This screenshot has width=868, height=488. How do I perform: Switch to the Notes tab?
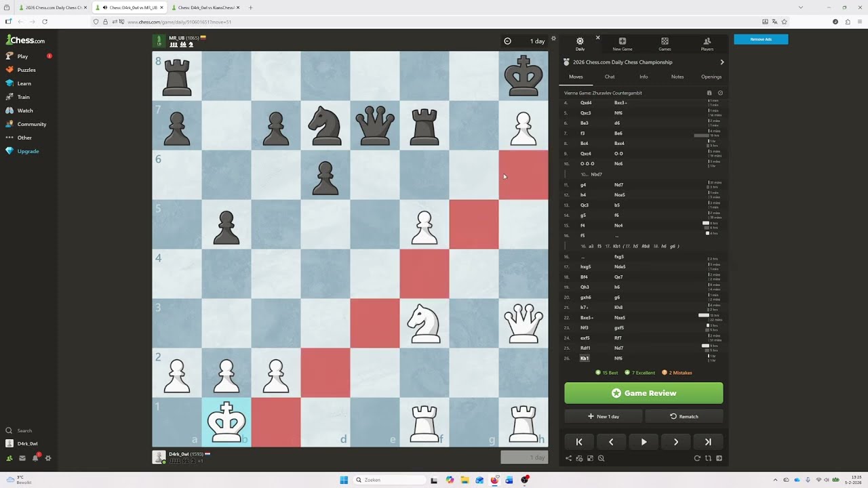(677, 77)
